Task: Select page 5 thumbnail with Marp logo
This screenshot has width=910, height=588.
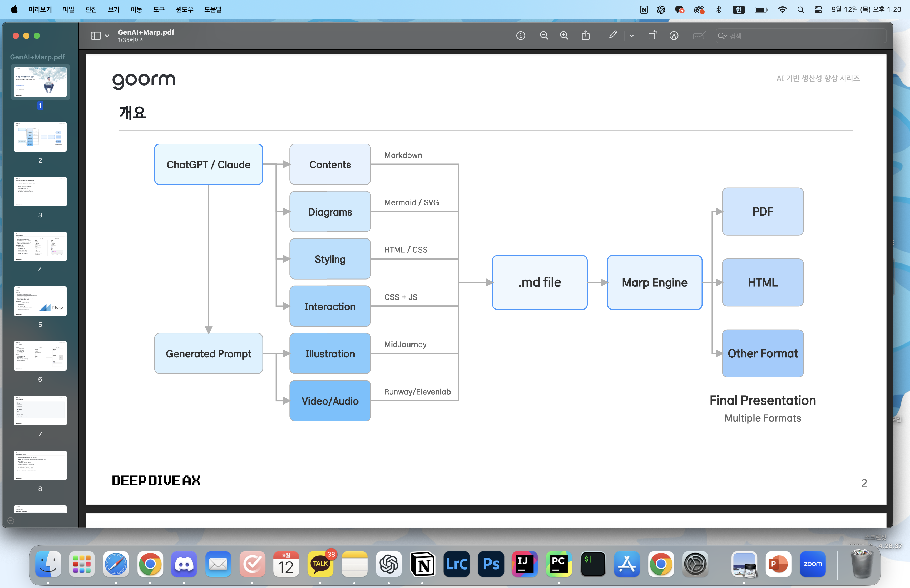Action: pos(40,301)
